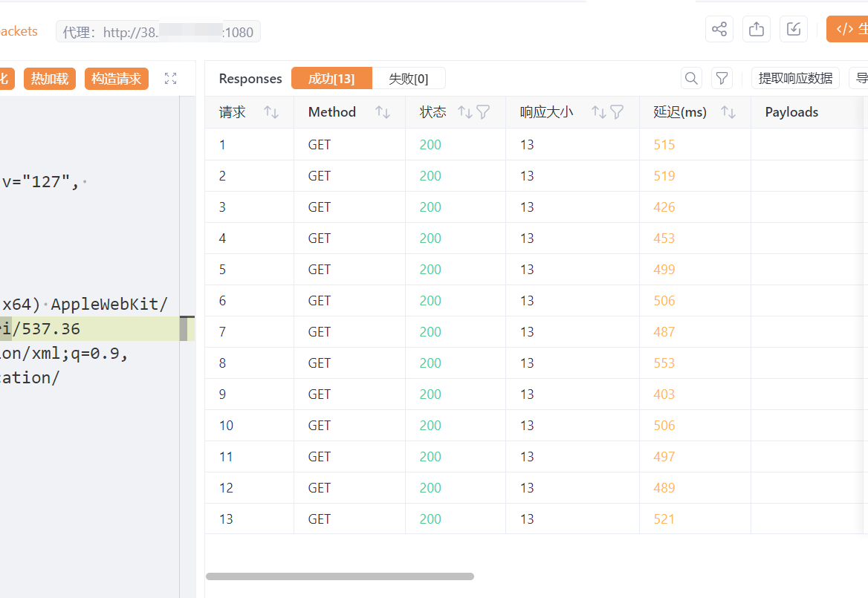Filter by 状态 column funnel icon
Image resolution: width=868 pixels, height=598 pixels.
483,112
